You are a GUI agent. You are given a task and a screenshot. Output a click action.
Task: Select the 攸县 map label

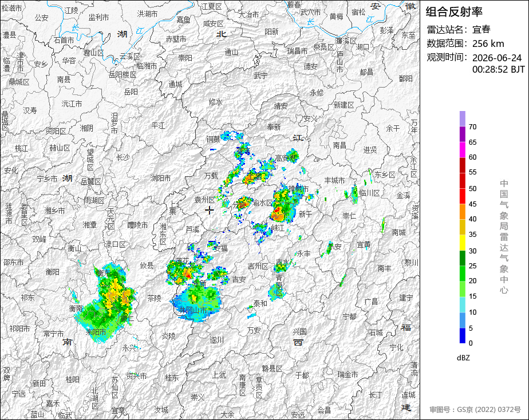pyautogui.click(x=147, y=266)
